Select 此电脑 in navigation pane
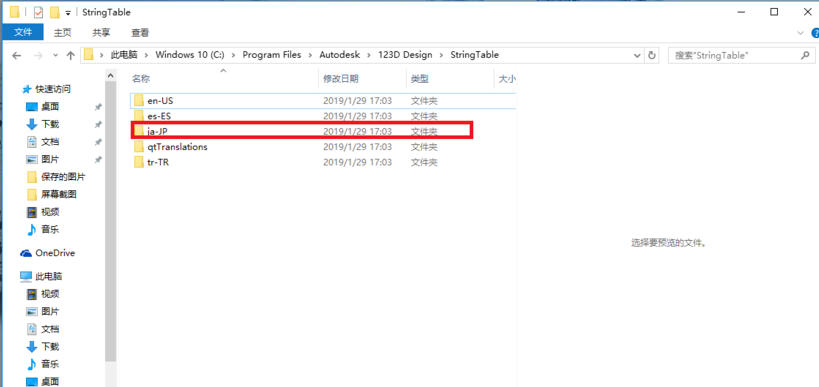The image size is (819, 387). click(x=49, y=276)
